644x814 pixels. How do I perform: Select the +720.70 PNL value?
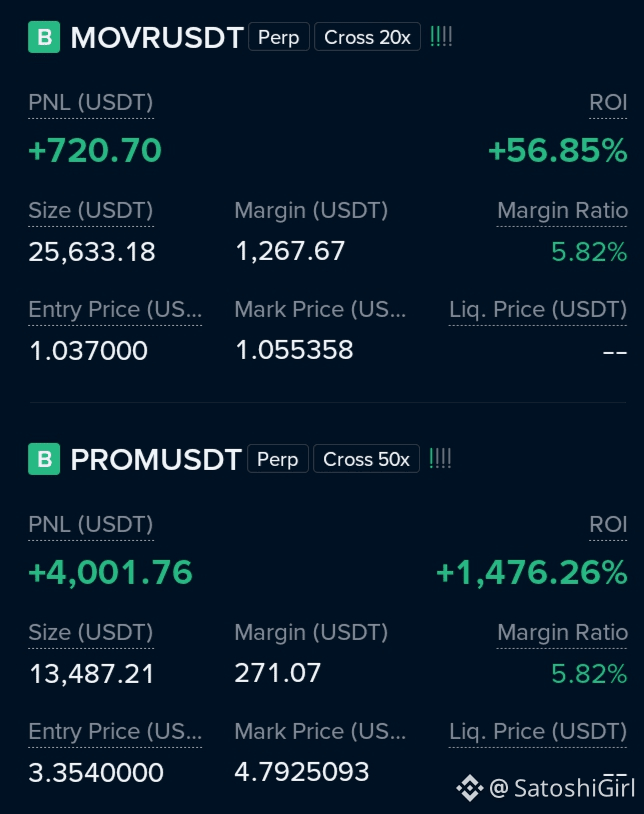coord(95,151)
